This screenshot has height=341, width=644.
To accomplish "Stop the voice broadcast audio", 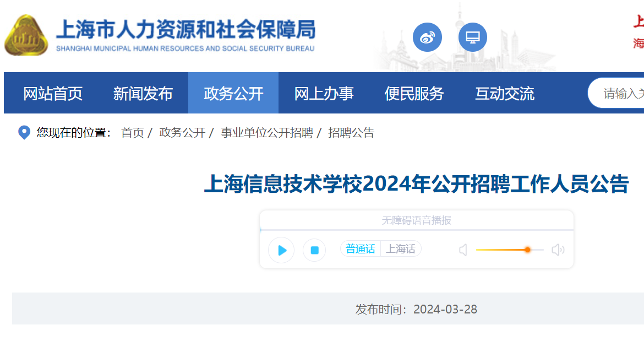I will tap(314, 250).
